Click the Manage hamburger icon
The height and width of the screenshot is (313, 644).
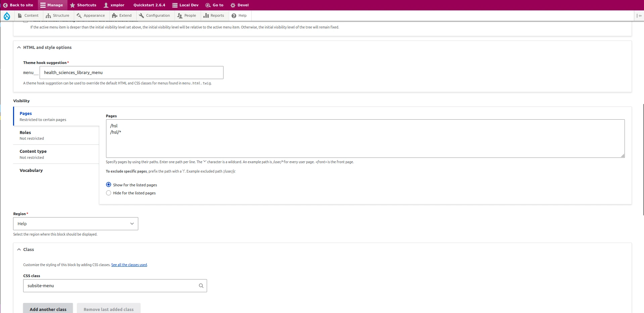click(x=43, y=5)
